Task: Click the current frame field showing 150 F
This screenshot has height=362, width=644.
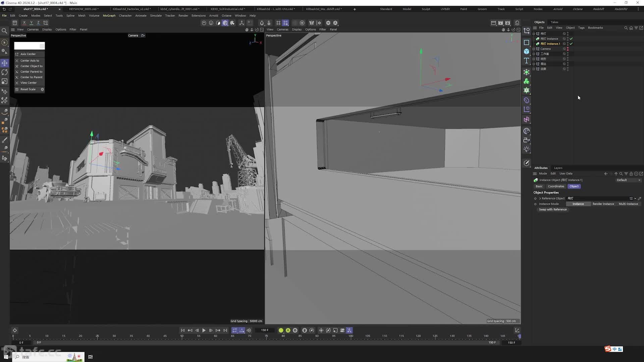Action: pyautogui.click(x=265, y=330)
